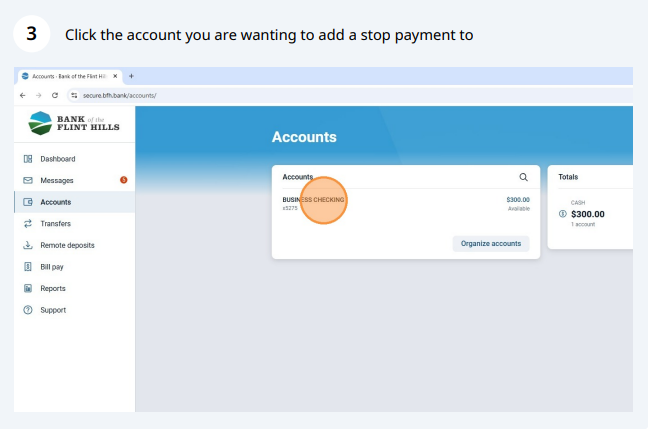This screenshot has height=429, width=648.
Task: Open the BUSINESS CHECKING account
Action: coord(406,204)
